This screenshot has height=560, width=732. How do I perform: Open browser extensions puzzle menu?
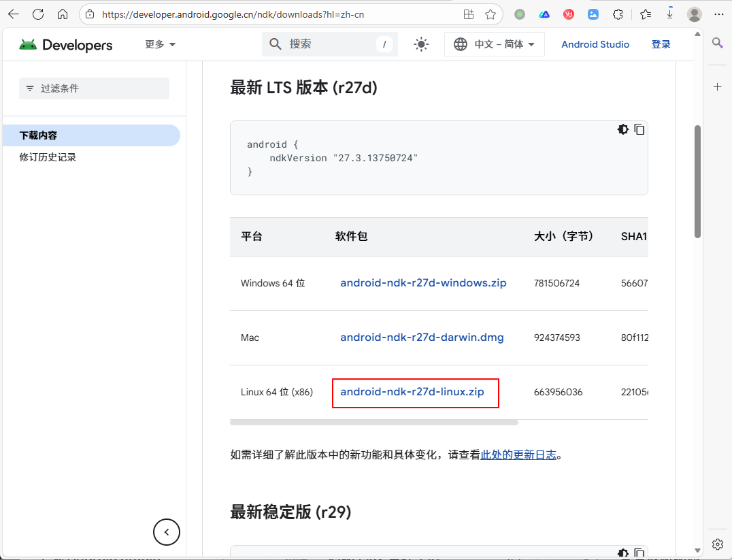tap(618, 14)
